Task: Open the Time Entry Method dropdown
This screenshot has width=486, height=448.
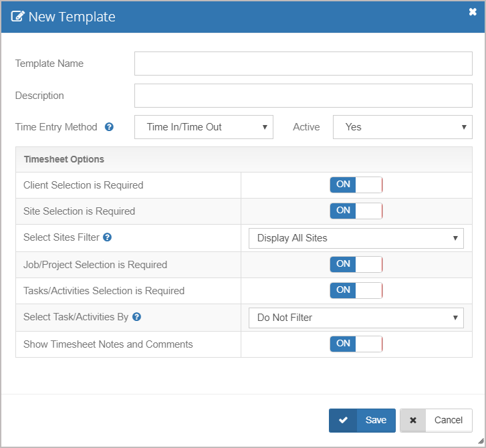Action: click(204, 127)
